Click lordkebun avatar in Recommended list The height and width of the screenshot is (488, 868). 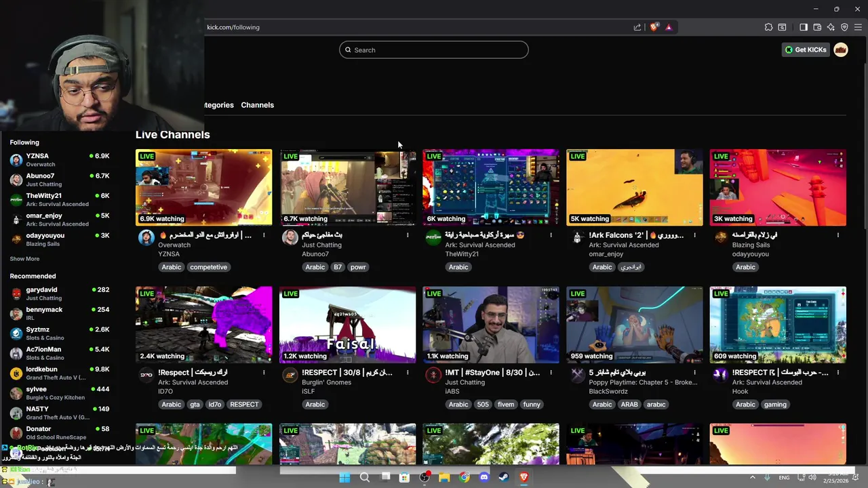16,373
